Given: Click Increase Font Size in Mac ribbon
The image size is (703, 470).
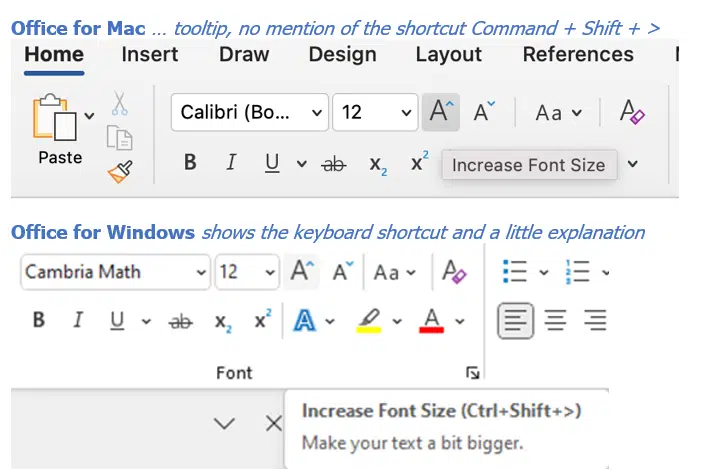Looking at the screenshot, I should [x=441, y=112].
